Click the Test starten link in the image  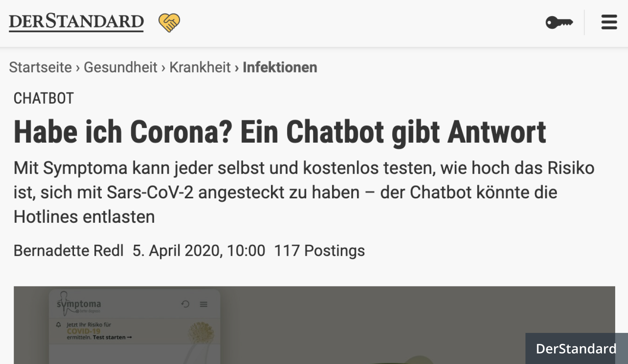click(x=112, y=337)
